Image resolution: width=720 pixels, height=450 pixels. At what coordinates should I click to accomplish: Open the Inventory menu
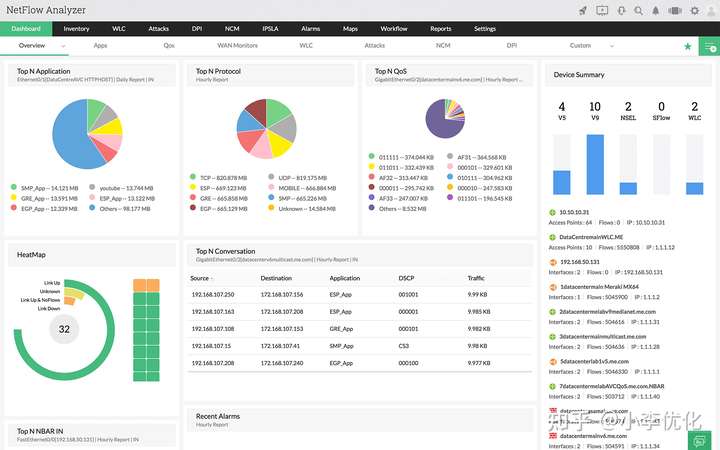coord(76,28)
